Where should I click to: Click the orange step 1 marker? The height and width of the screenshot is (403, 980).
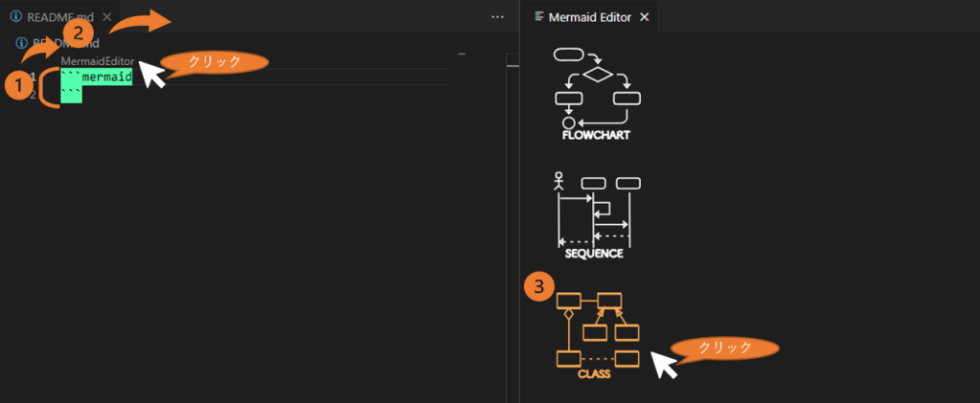coord(18,84)
